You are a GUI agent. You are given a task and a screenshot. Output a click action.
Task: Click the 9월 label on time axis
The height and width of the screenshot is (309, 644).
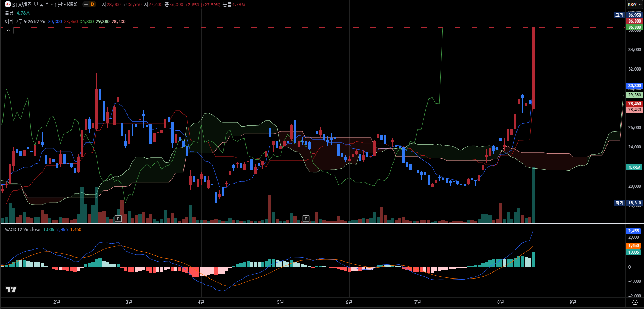click(573, 302)
